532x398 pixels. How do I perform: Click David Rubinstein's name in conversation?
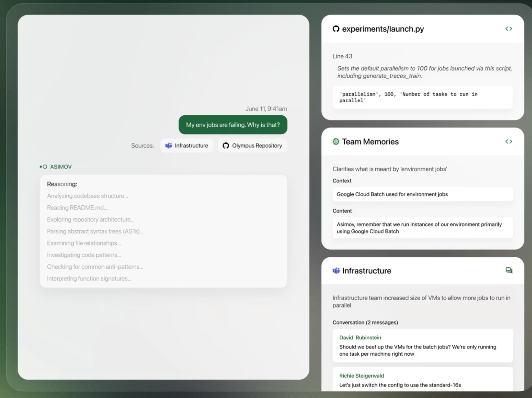pos(360,337)
